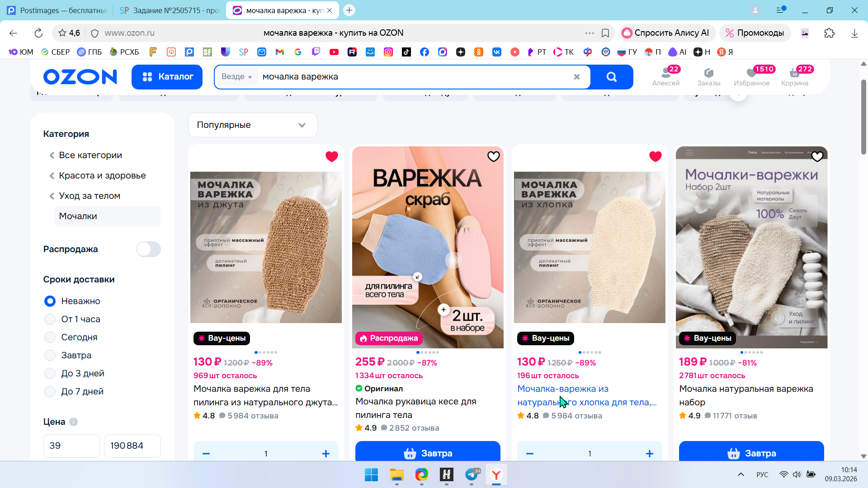
Task: Add the scrub mitten to favorites
Action: tap(493, 156)
